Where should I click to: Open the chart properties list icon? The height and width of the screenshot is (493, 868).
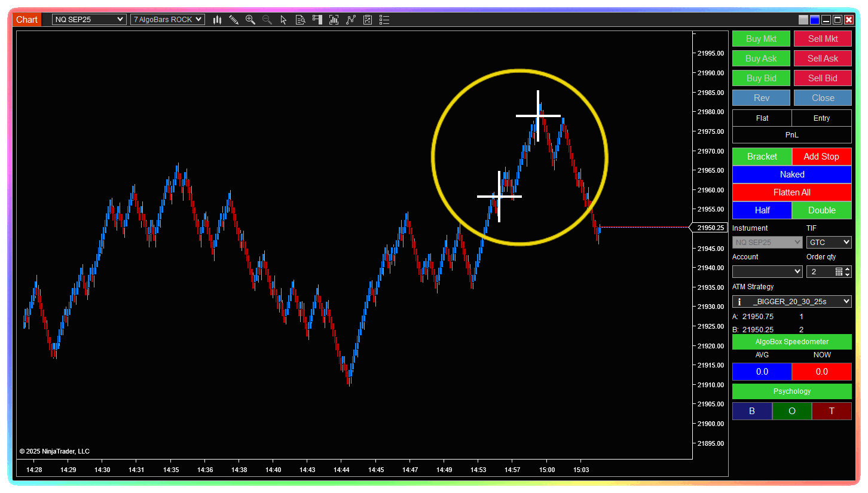pos(384,20)
